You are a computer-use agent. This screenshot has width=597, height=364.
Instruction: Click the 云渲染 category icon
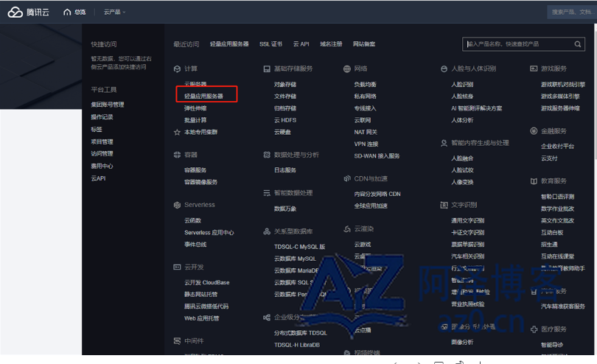[x=347, y=229]
